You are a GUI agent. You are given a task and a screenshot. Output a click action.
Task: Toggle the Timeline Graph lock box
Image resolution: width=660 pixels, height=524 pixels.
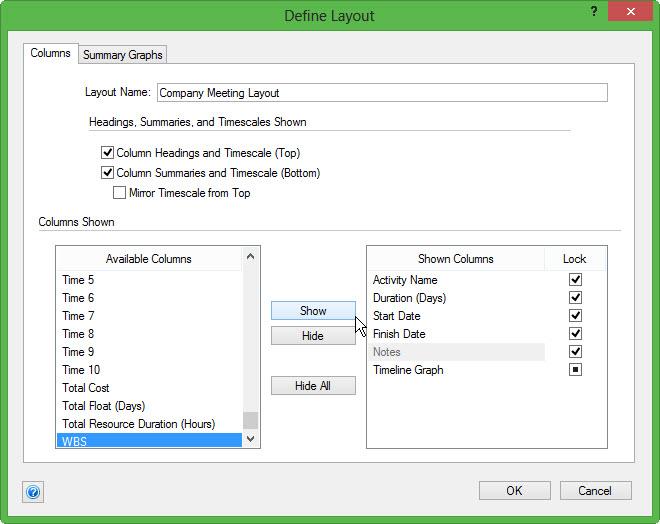click(575, 370)
